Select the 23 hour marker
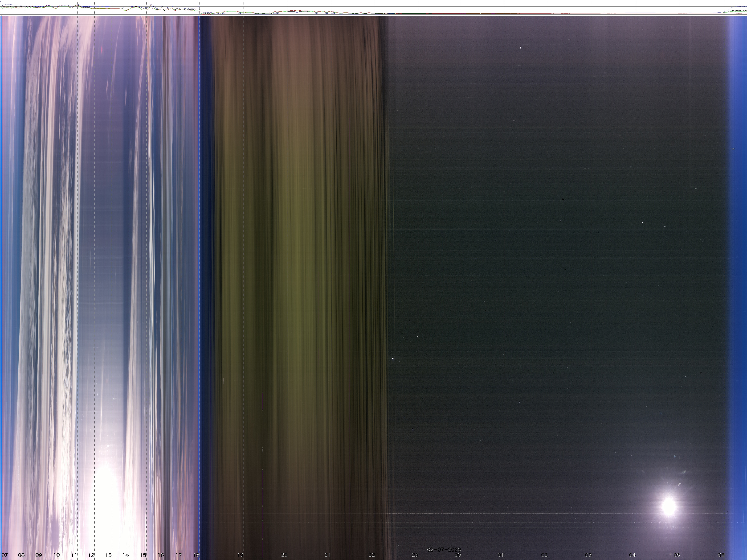The height and width of the screenshot is (560, 747). click(x=415, y=555)
